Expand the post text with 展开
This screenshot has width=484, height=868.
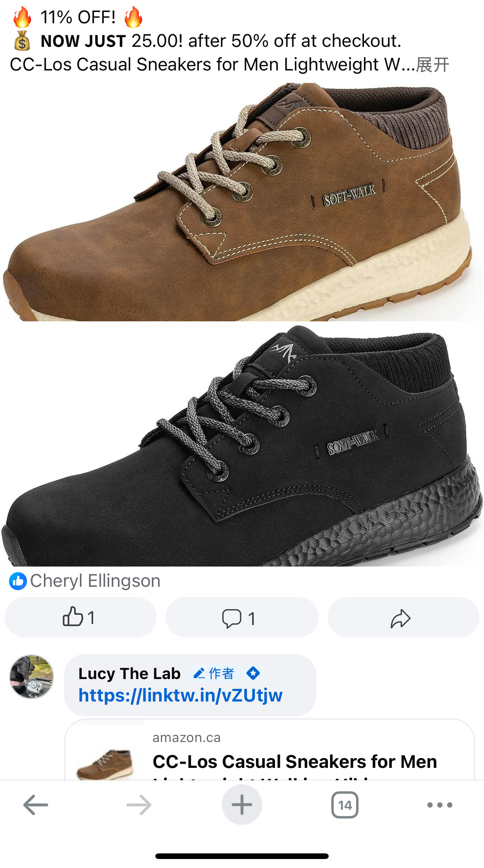coord(433,64)
